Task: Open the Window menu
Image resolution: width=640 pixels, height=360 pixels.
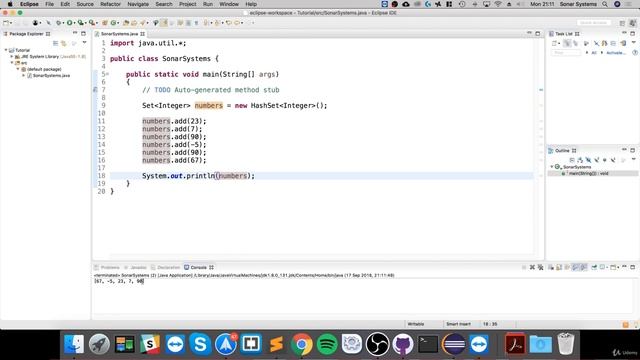Action: coord(229,4)
